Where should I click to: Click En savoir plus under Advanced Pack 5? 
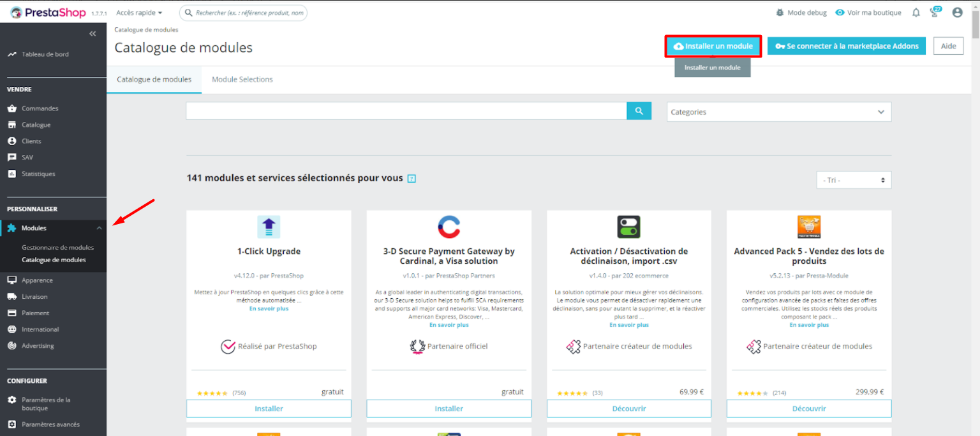(809, 325)
